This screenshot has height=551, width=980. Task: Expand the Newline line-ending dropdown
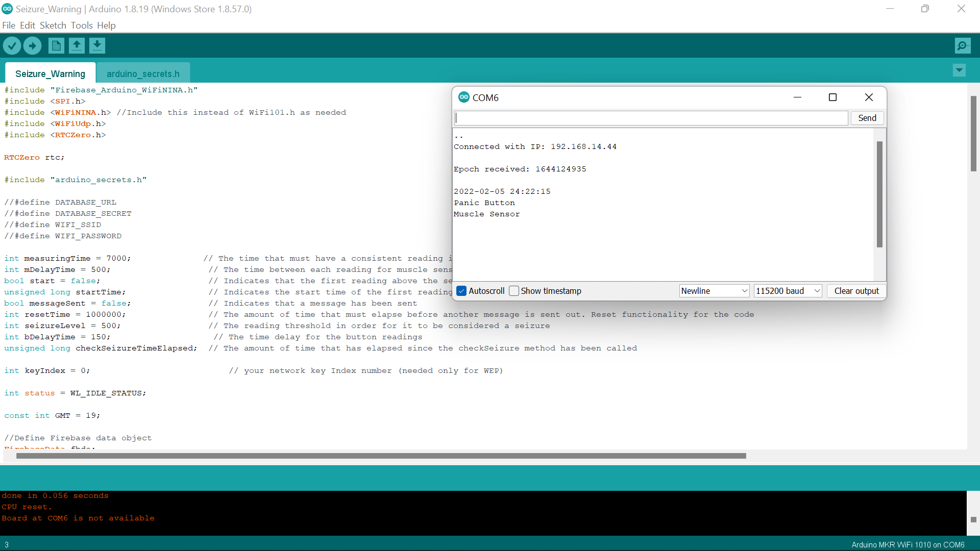(x=714, y=291)
